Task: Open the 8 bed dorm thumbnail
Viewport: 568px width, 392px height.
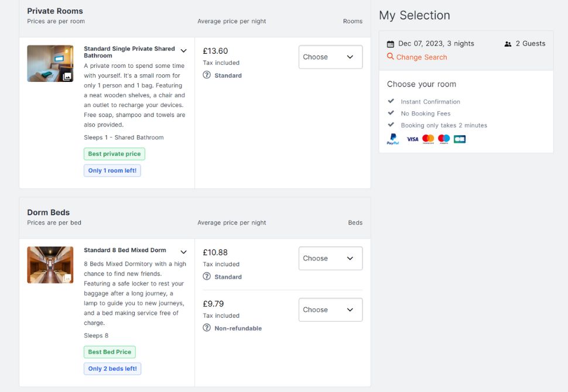Action: click(50, 264)
